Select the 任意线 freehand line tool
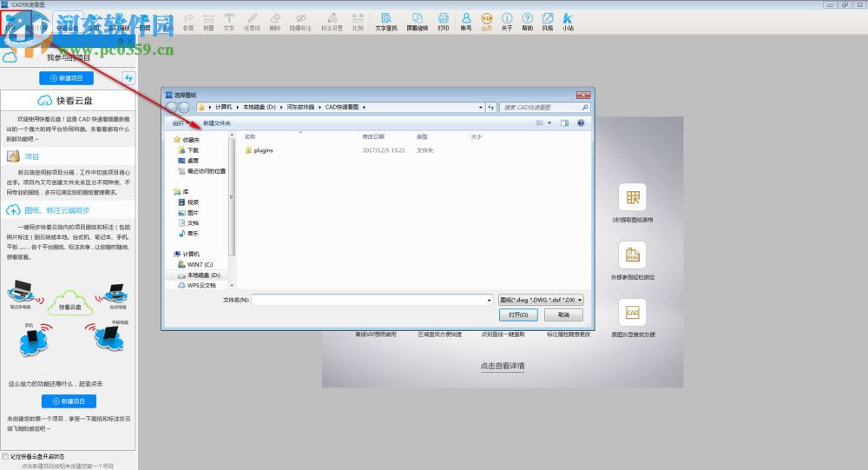The image size is (868, 470). [252, 23]
